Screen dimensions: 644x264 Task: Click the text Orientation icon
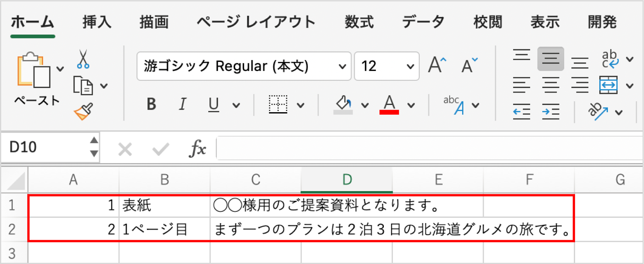point(597,112)
